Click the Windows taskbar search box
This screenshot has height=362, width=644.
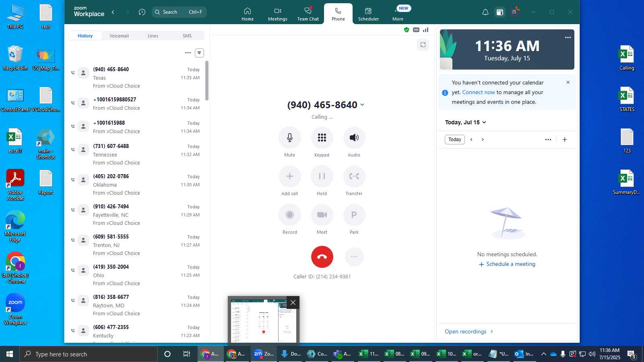coord(89,354)
